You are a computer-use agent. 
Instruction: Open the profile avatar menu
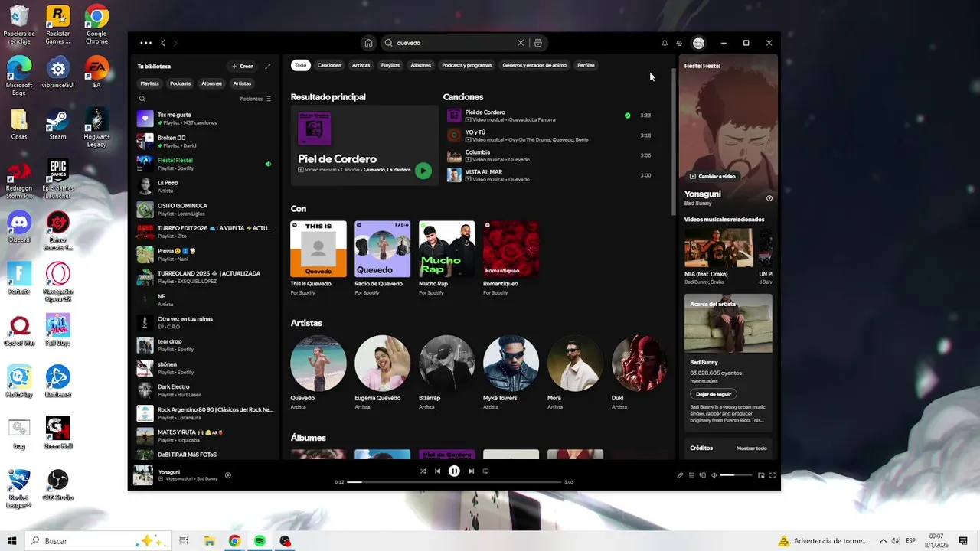point(698,43)
